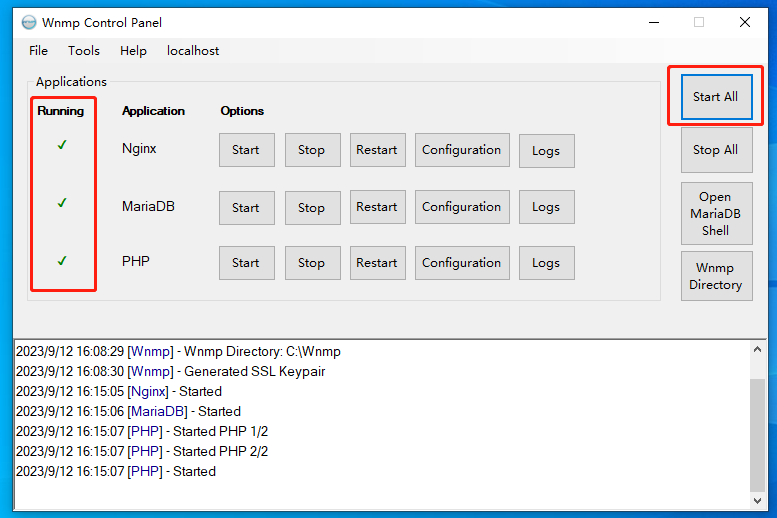Click the PHP application label
The image size is (777, 518).
point(136,261)
